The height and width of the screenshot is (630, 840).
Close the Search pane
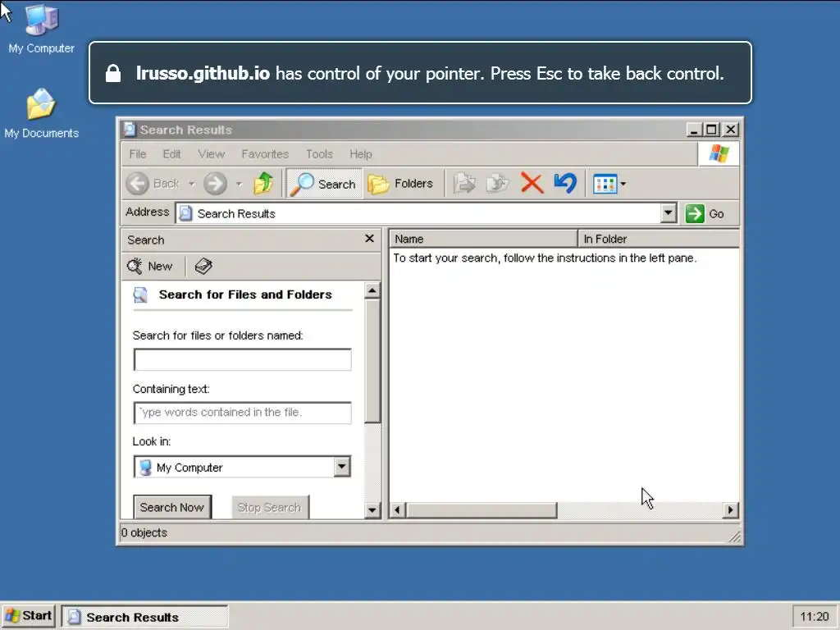370,239
